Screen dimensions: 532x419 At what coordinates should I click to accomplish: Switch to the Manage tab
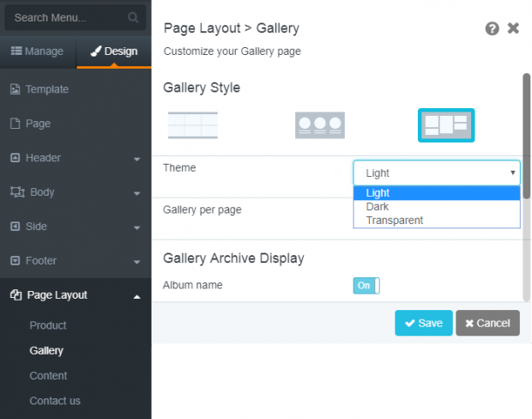38,52
